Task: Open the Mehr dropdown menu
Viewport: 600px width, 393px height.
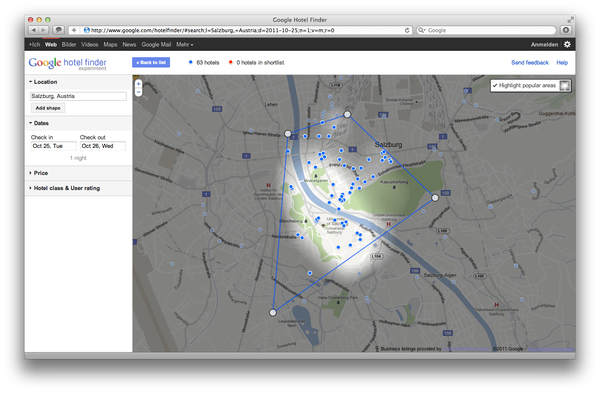Action: 184,44
